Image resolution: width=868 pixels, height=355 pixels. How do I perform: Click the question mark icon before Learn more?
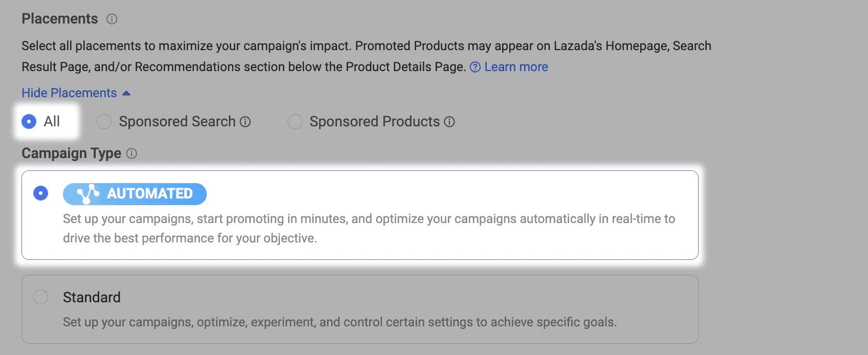tap(475, 67)
